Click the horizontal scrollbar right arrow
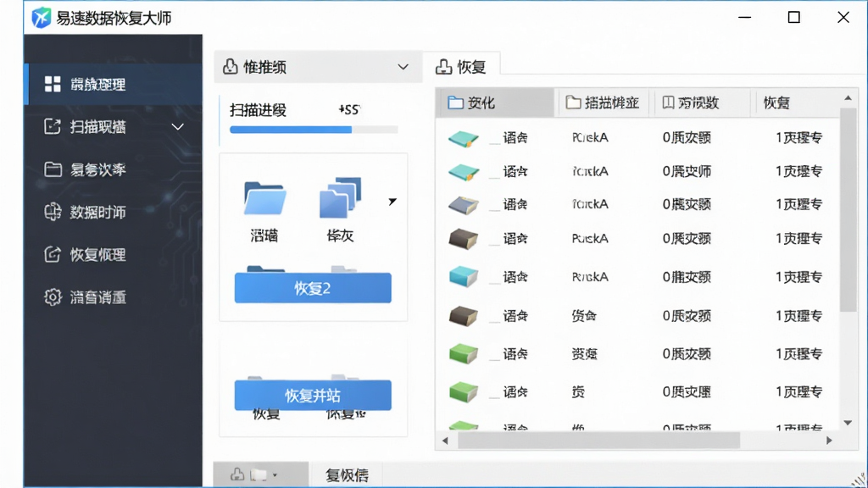 pyautogui.click(x=829, y=441)
